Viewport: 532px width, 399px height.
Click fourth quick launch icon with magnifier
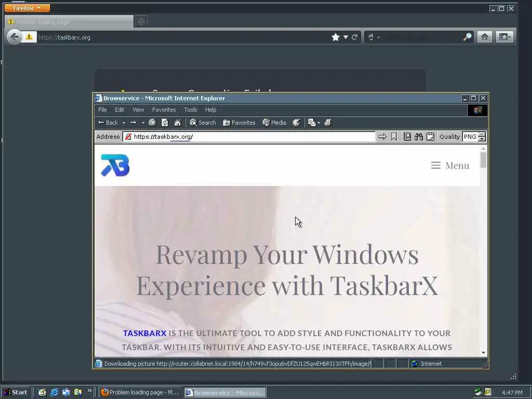[x=78, y=392]
